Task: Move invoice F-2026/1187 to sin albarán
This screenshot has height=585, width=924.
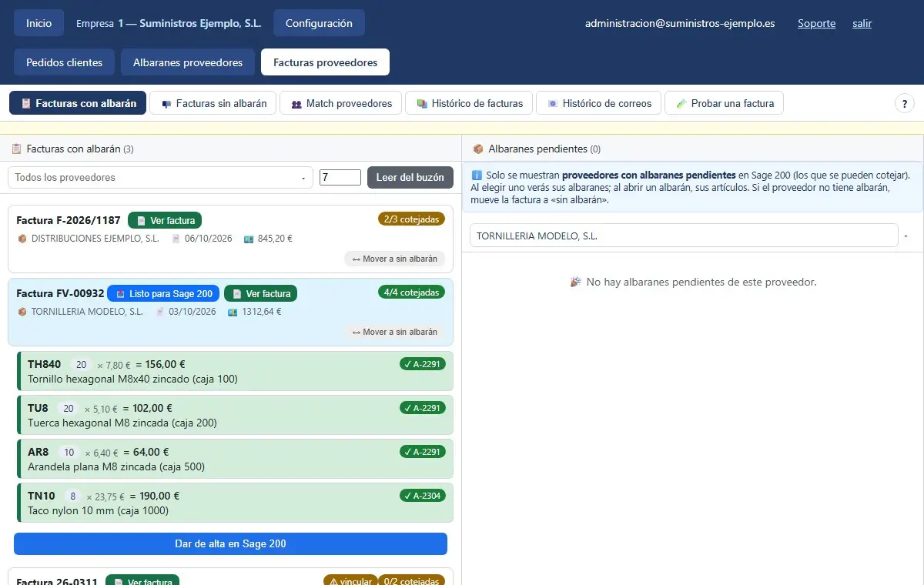Action: [x=395, y=259]
